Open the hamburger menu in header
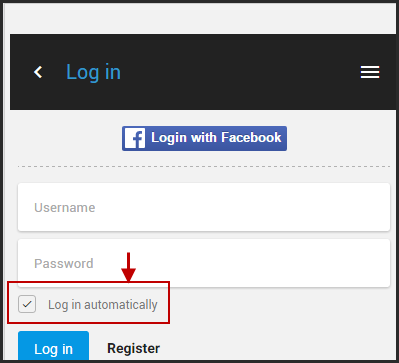 point(370,72)
